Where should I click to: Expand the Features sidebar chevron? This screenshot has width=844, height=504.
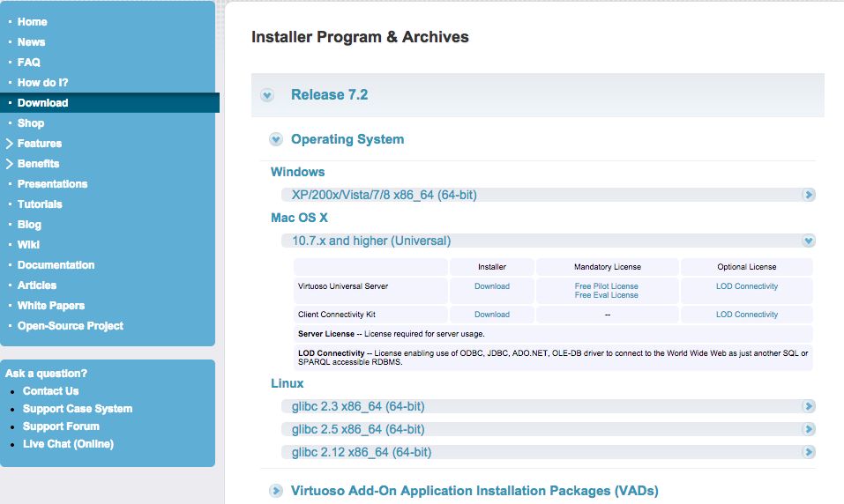pos(9,144)
